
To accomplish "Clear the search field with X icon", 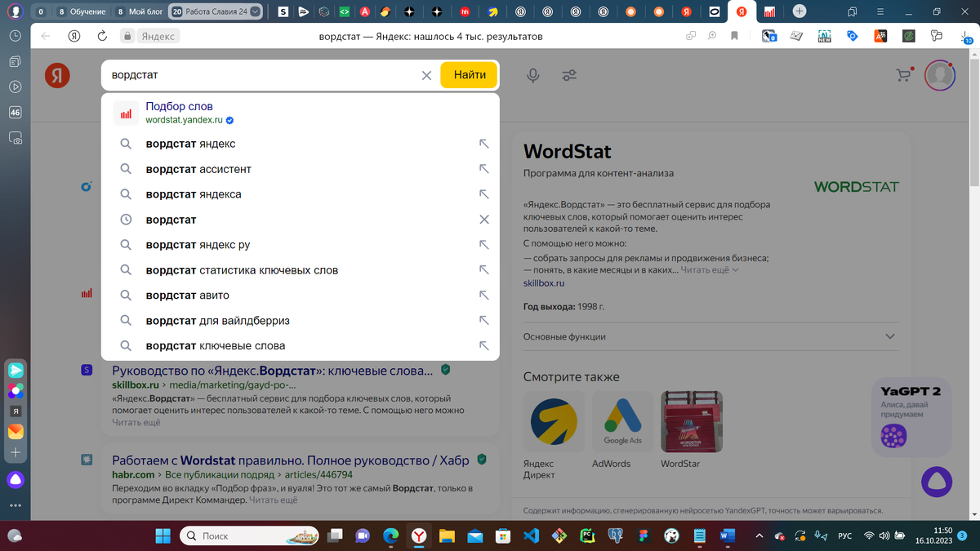I will point(426,75).
